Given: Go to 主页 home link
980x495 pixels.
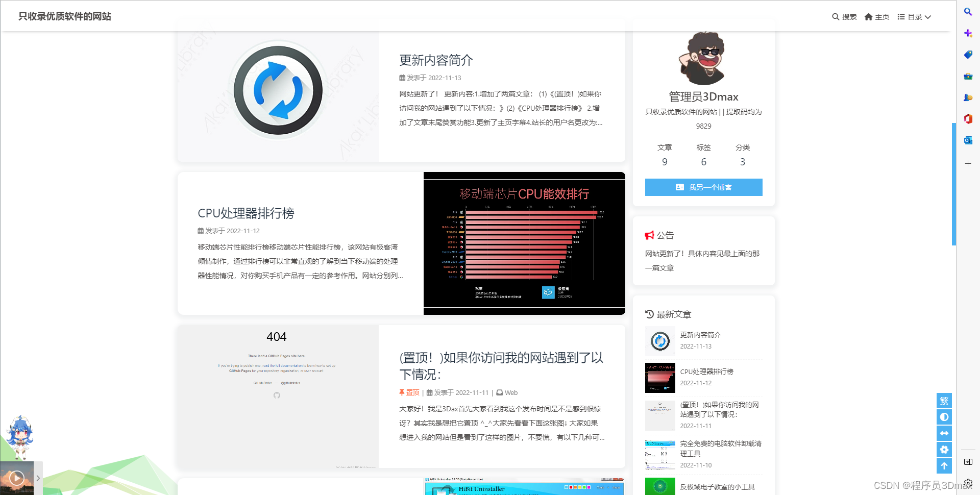Looking at the screenshot, I should 877,17.
